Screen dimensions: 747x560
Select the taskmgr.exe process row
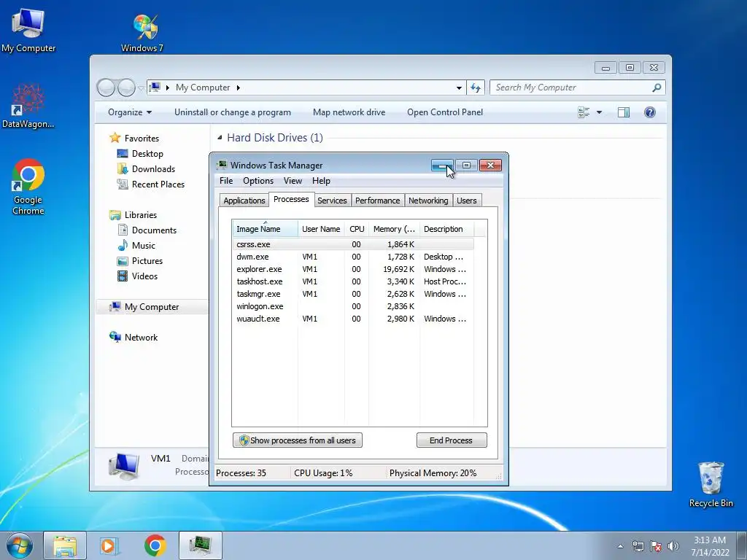[x=353, y=295]
